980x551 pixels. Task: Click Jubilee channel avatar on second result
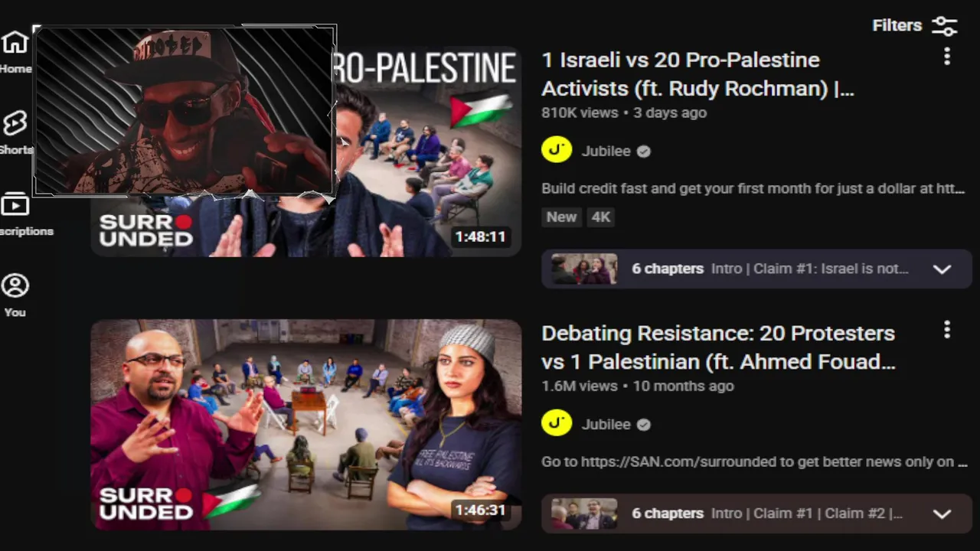557,424
